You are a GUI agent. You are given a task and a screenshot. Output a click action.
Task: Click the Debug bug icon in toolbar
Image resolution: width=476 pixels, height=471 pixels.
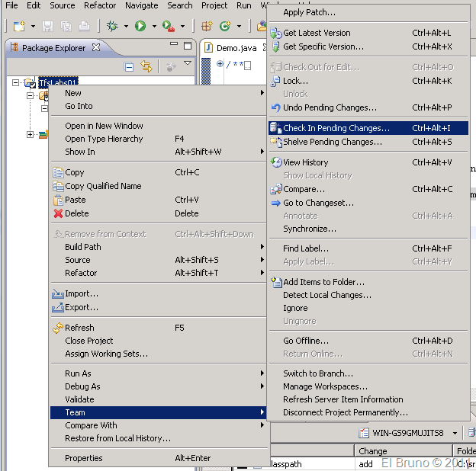[x=111, y=26]
